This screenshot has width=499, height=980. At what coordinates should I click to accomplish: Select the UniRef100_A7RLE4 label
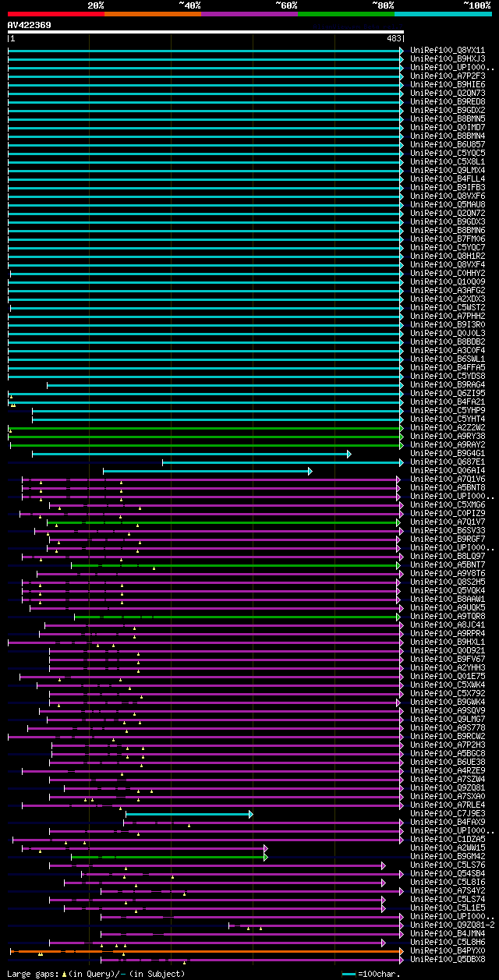click(448, 805)
